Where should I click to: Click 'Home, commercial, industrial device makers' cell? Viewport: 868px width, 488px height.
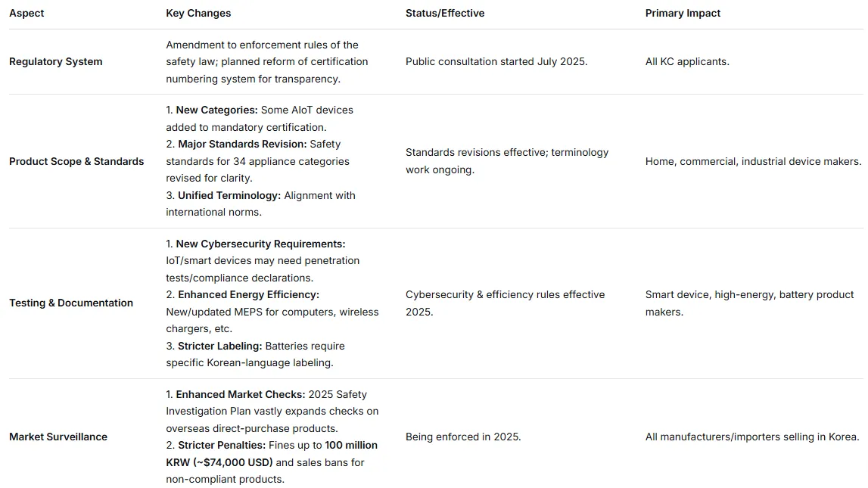[753, 161]
